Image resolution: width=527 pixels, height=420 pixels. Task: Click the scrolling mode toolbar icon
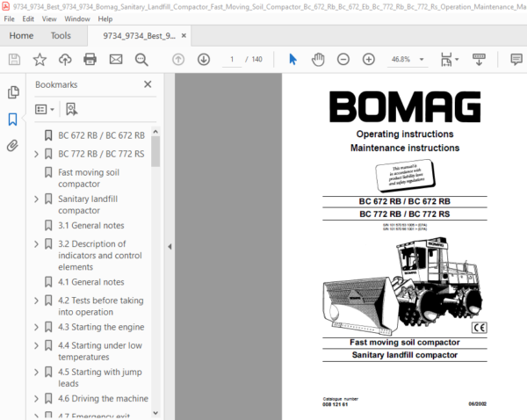click(479, 60)
